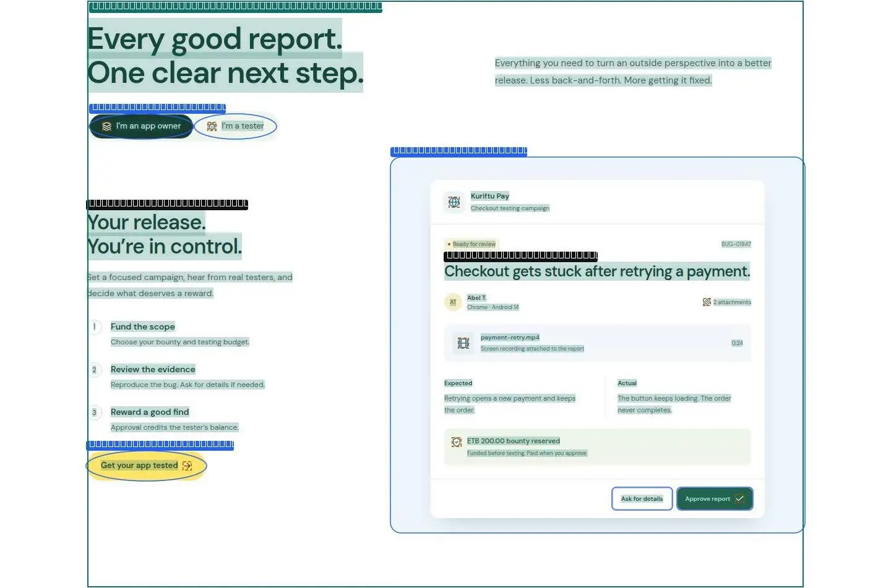Image resolution: width=891 pixels, height=588 pixels.
Task: Click "Every good report." main heading
Action: click(x=215, y=38)
